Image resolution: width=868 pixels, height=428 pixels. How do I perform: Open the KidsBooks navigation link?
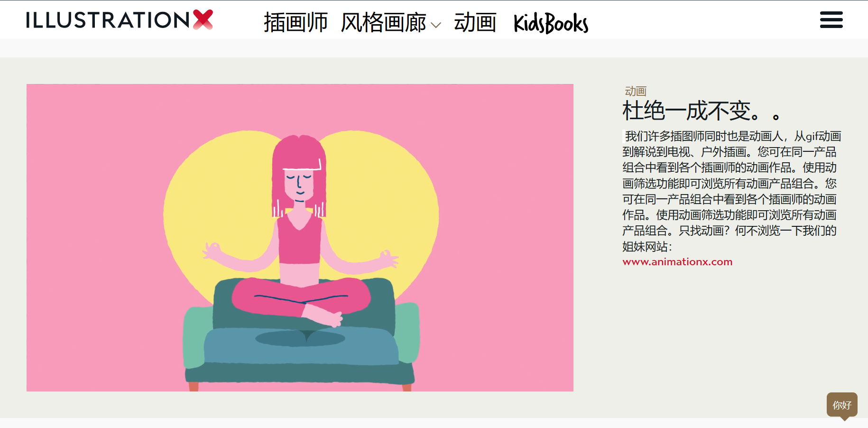[551, 23]
